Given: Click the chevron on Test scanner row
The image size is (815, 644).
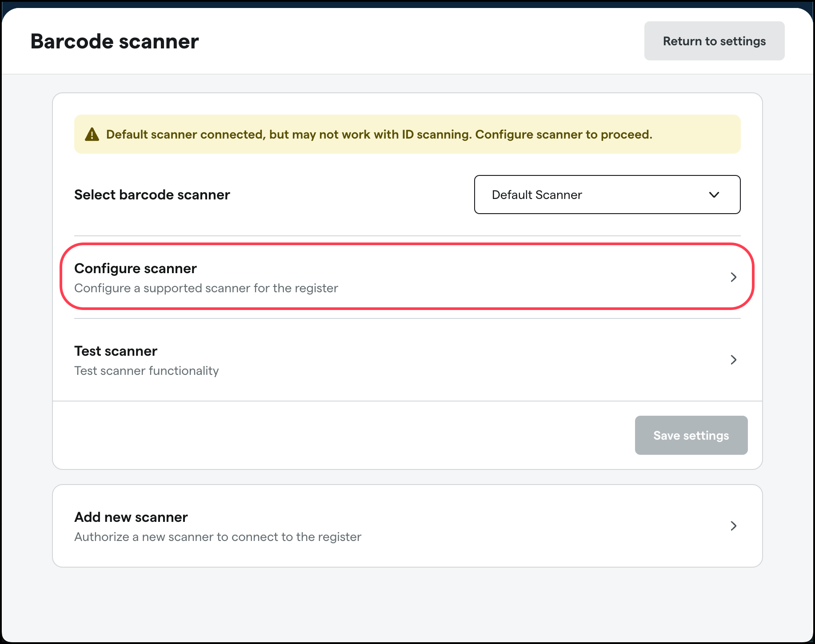Looking at the screenshot, I should pos(733,360).
